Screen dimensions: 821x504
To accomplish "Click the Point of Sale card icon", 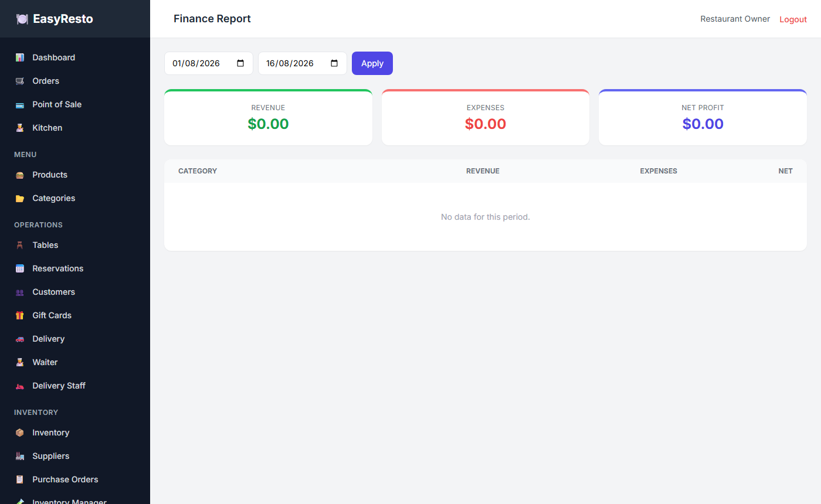I will point(20,104).
